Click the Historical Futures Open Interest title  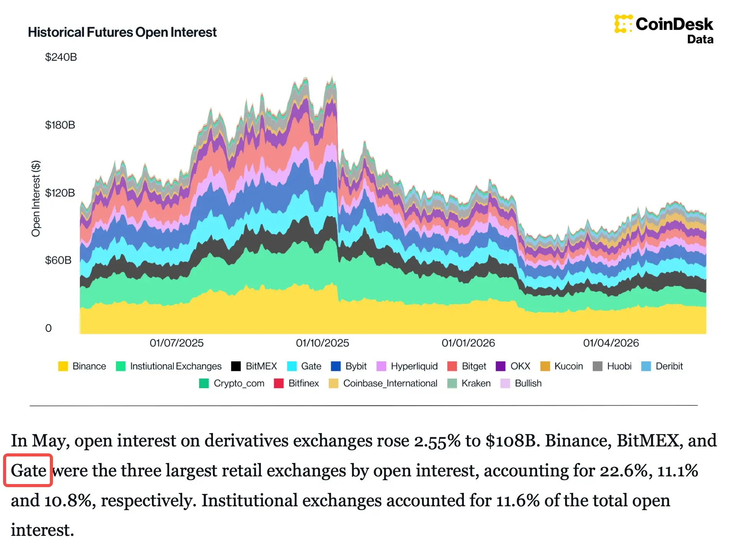point(122,32)
